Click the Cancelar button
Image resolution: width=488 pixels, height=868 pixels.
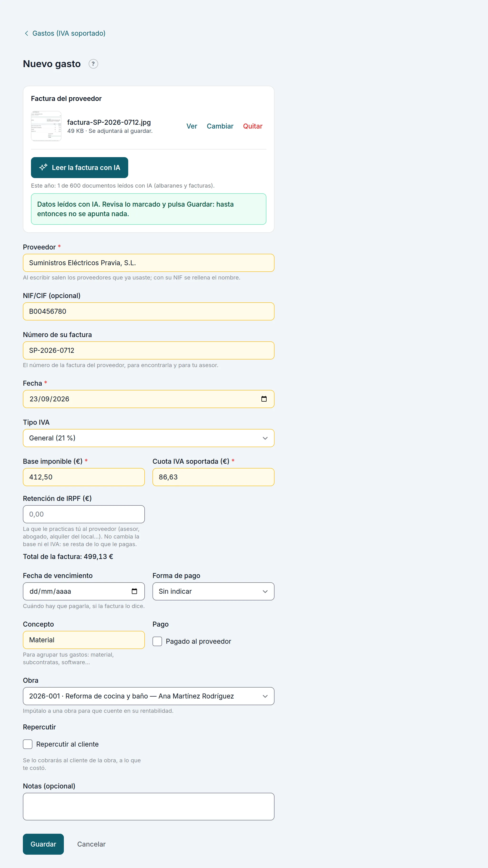click(x=91, y=844)
